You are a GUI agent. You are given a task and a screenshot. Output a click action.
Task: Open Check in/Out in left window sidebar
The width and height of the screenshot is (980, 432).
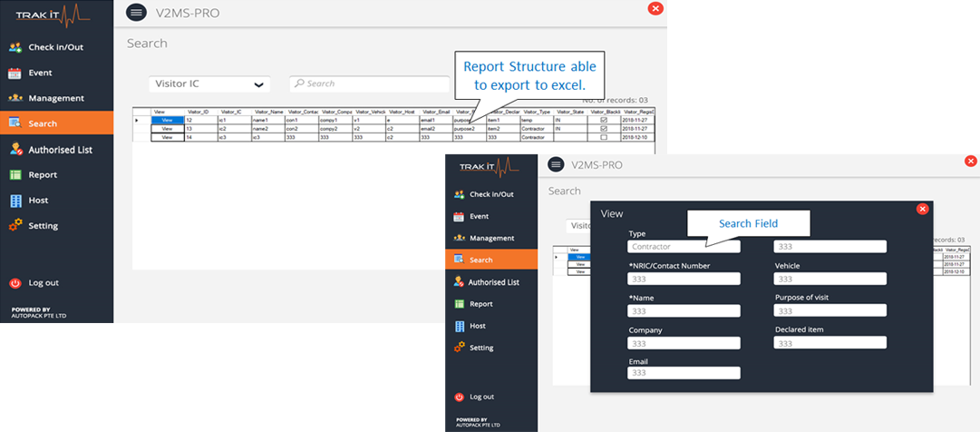(55, 46)
